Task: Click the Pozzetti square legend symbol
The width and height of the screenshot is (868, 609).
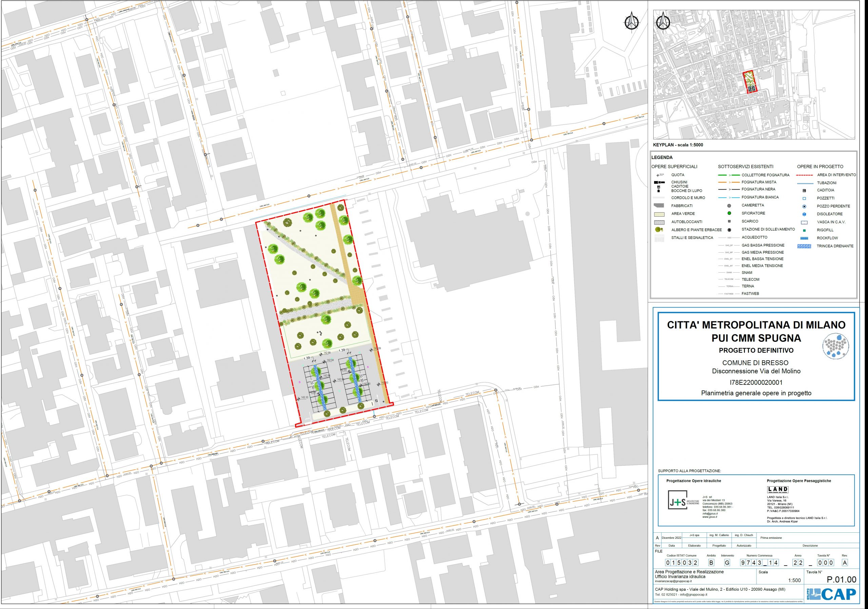Action: [x=804, y=198]
